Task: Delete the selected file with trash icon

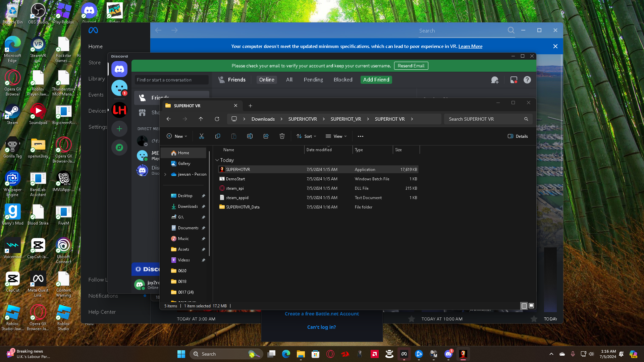Action: [282, 136]
